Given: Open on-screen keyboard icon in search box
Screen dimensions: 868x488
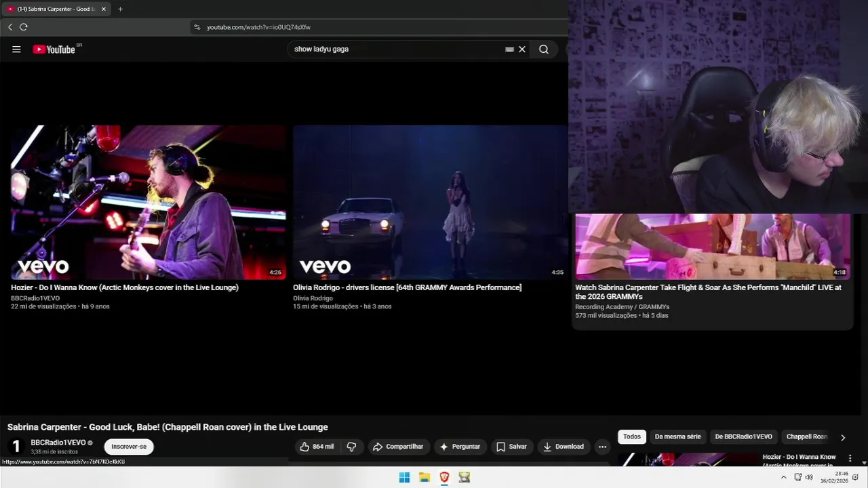Looking at the screenshot, I should coord(509,49).
